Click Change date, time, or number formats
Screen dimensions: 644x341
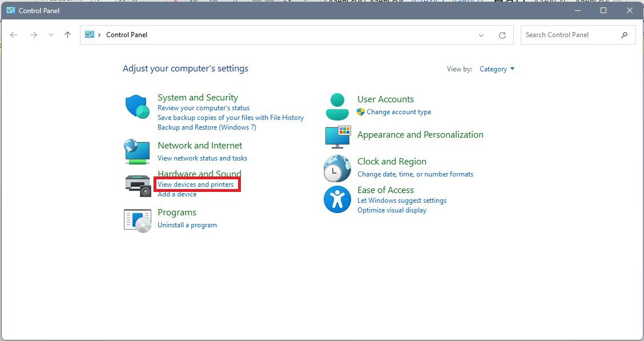coord(415,174)
